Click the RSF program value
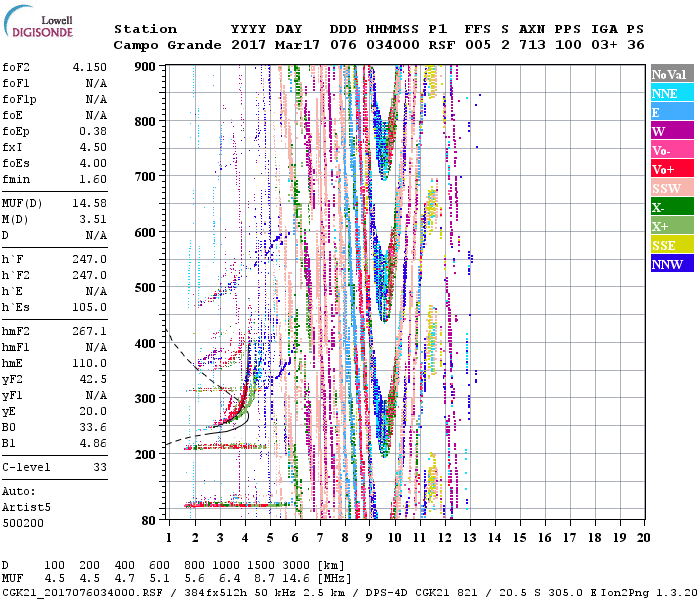 pos(442,45)
